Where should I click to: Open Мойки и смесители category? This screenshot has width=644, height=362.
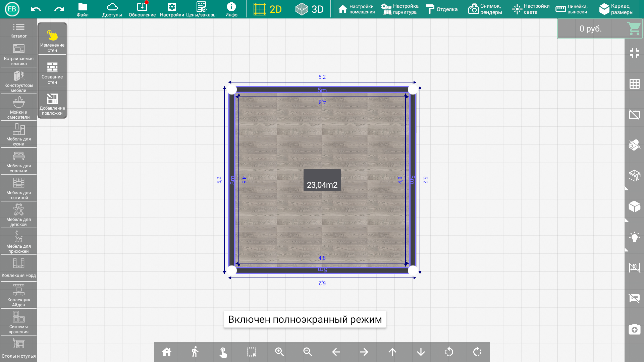[18, 108]
